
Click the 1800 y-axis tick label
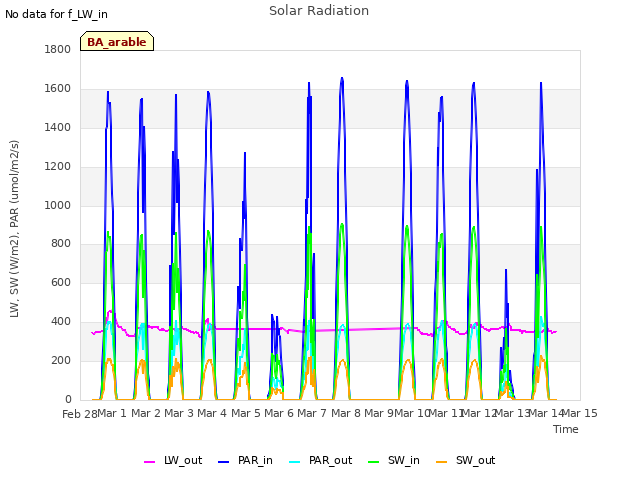58,49
